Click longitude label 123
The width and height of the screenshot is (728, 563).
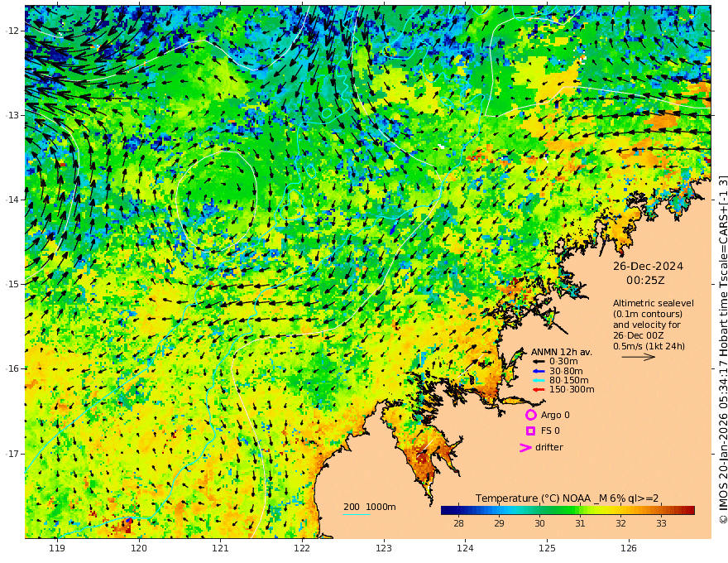click(384, 549)
